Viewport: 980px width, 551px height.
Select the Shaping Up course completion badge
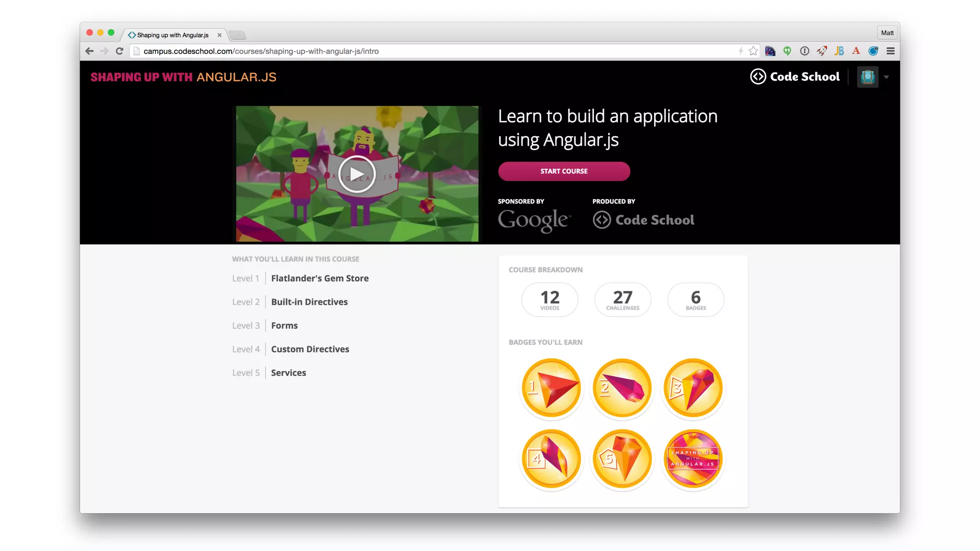coord(693,459)
